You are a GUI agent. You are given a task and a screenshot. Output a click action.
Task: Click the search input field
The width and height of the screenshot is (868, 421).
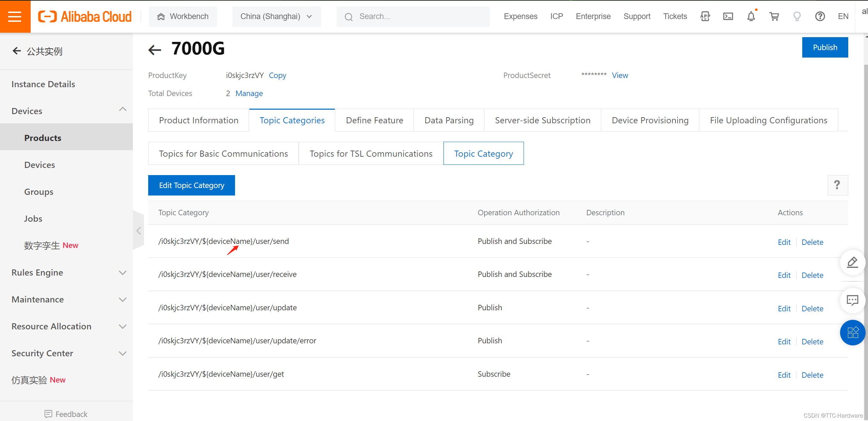click(x=413, y=16)
